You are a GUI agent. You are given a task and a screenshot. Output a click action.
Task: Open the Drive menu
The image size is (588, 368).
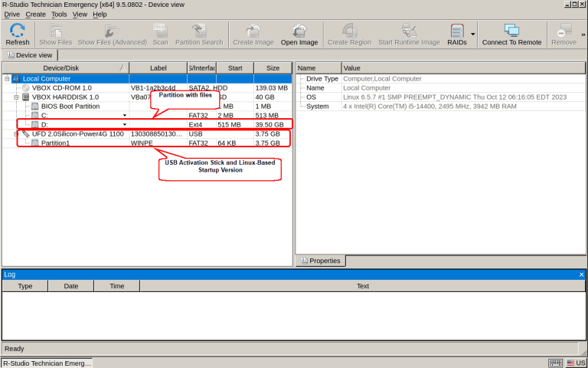[x=11, y=14]
